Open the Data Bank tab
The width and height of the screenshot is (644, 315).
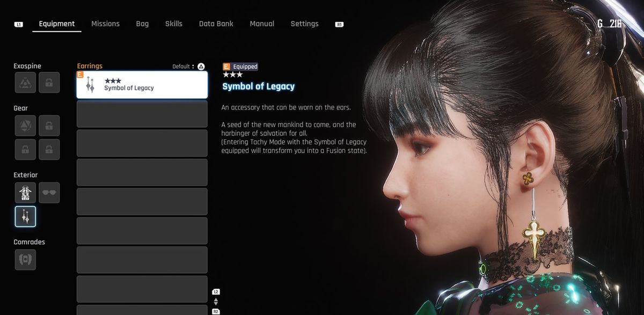tap(216, 24)
